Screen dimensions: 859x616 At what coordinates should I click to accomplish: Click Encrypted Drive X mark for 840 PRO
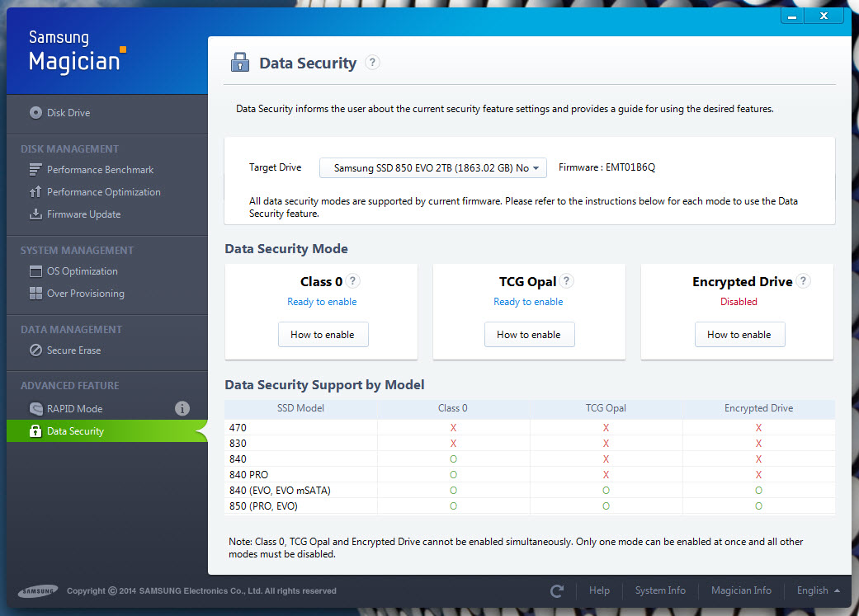point(759,475)
